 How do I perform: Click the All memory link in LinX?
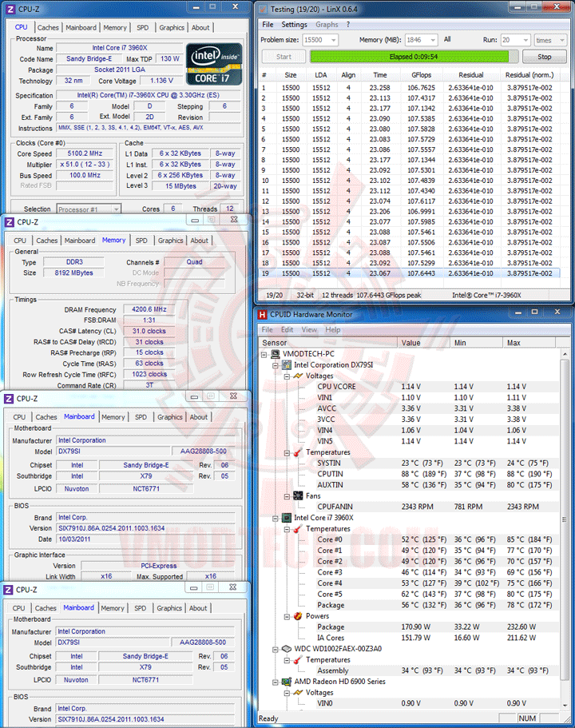(x=447, y=39)
